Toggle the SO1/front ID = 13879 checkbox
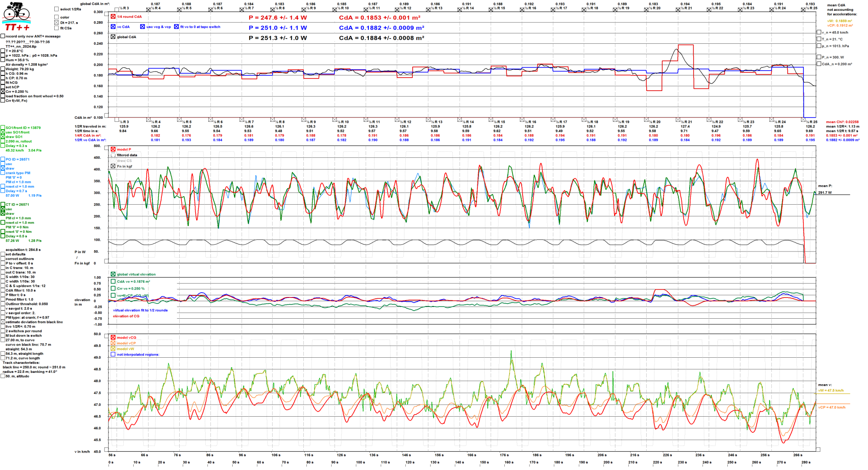This screenshot has height=470, width=868. (3, 128)
